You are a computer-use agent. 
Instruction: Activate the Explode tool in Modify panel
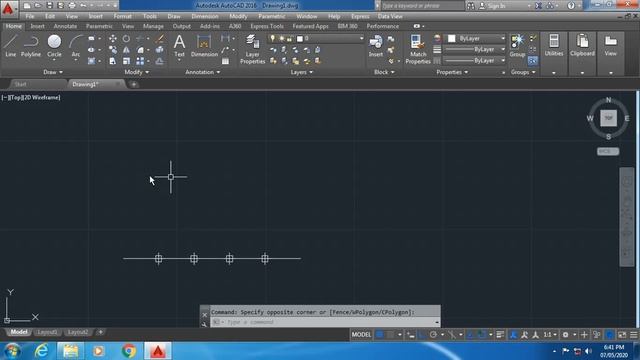tap(160, 50)
